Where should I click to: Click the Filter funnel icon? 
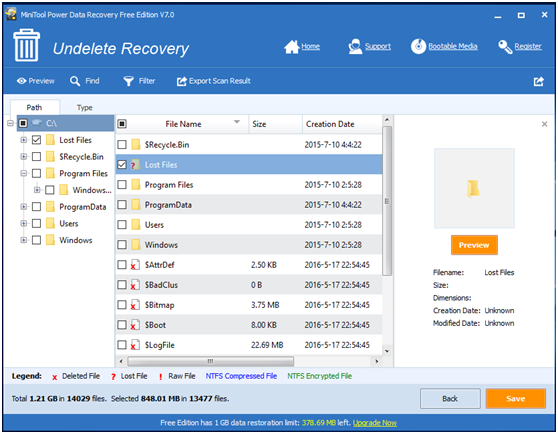pyautogui.click(x=128, y=81)
